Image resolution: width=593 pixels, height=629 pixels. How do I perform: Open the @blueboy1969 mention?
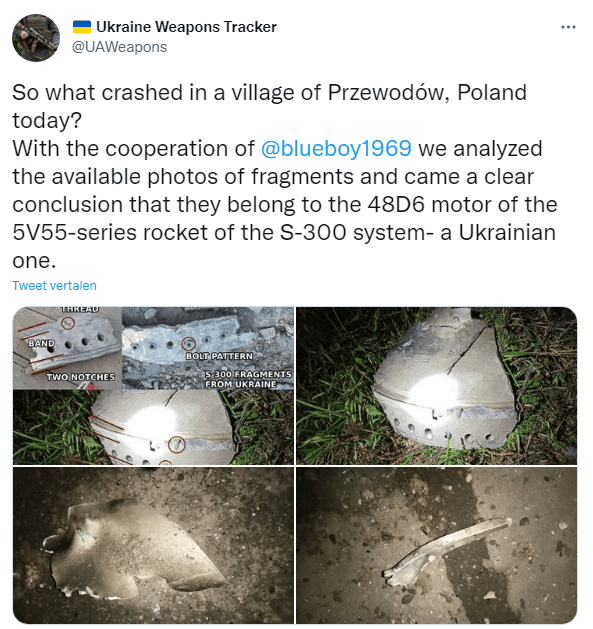point(336,148)
